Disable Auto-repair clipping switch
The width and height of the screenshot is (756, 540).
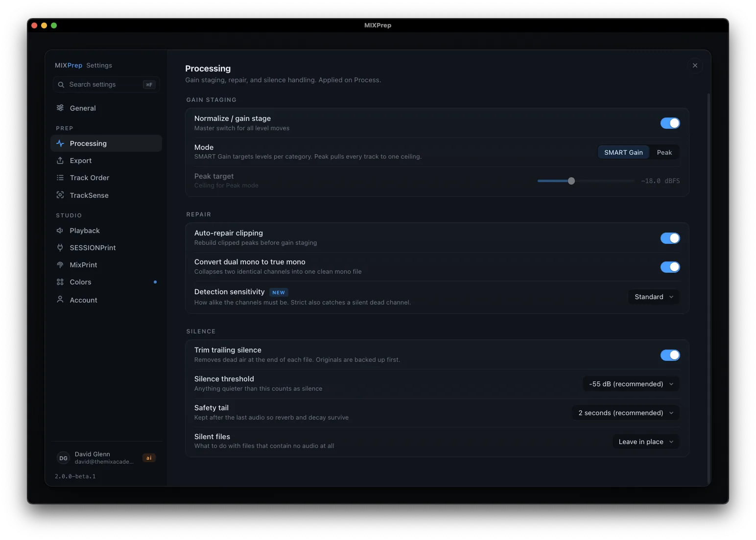(x=670, y=238)
